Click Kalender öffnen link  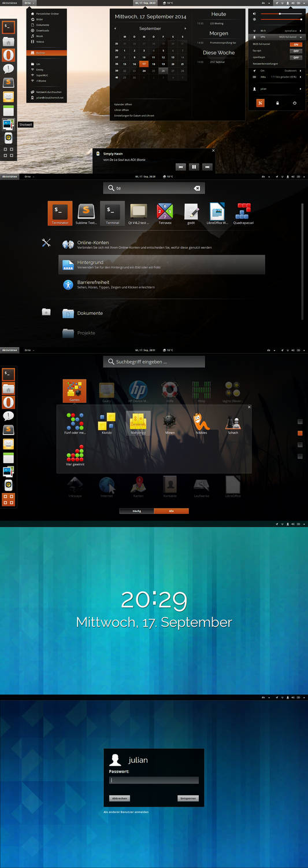[122, 105]
